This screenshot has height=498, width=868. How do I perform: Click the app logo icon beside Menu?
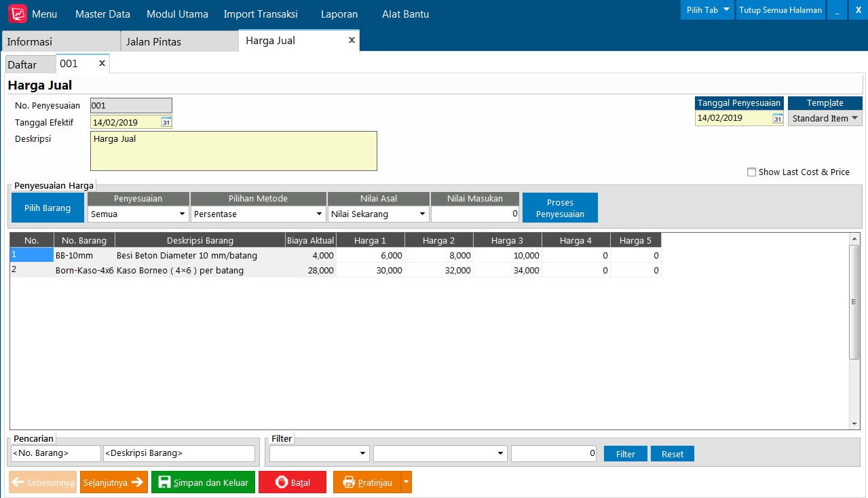coord(18,14)
